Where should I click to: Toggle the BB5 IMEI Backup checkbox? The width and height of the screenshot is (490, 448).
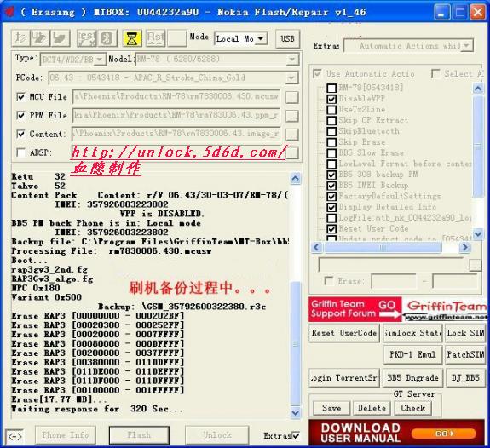click(x=331, y=186)
